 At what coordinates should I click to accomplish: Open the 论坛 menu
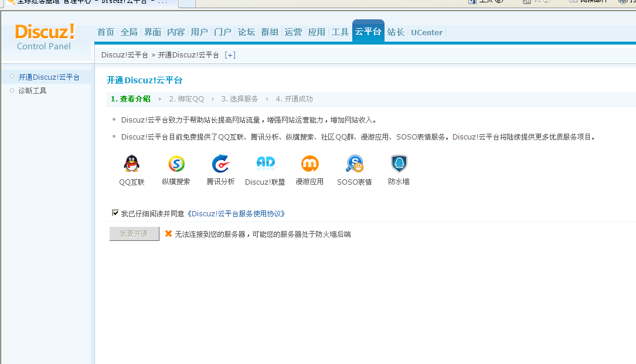point(246,32)
